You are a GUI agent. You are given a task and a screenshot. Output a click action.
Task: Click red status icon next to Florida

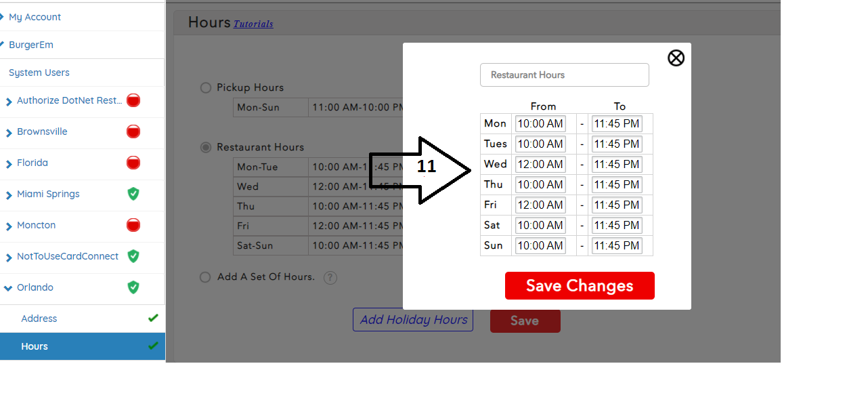click(x=133, y=163)
